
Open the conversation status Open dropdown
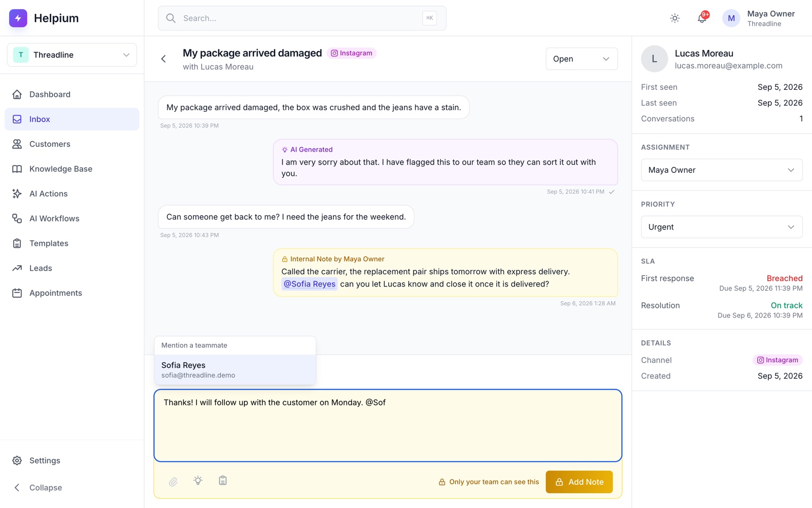point(582,59)
